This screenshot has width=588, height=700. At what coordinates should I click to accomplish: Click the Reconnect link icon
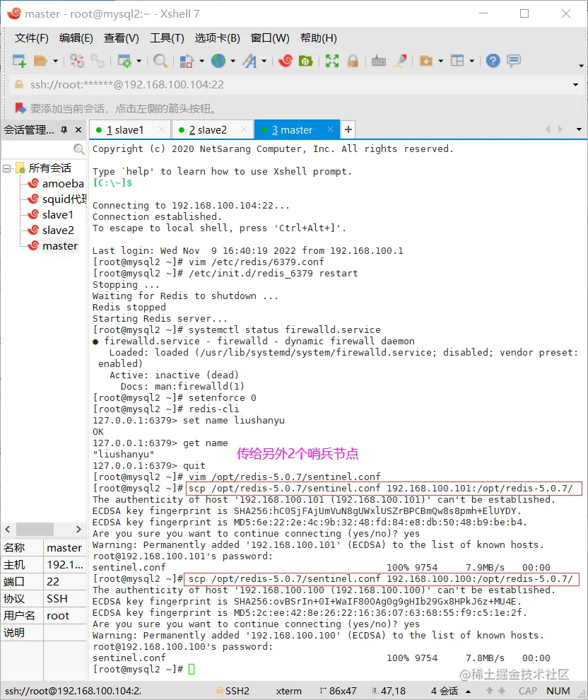tap(98, 61)
